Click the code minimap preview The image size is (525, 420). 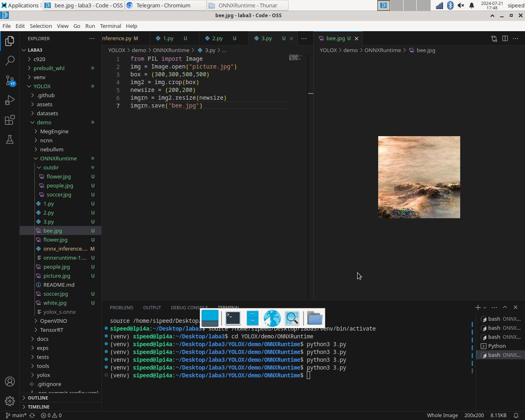(295, 58)
